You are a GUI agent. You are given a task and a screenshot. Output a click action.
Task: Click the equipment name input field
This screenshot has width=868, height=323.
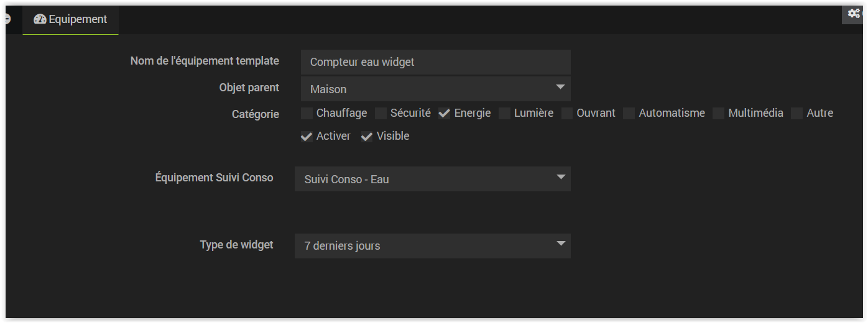tap(435, 62)
